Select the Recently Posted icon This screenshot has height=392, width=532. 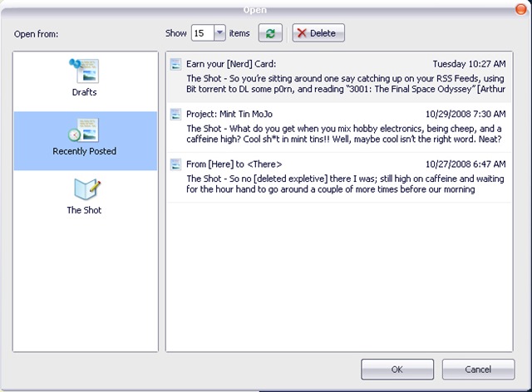84,130
